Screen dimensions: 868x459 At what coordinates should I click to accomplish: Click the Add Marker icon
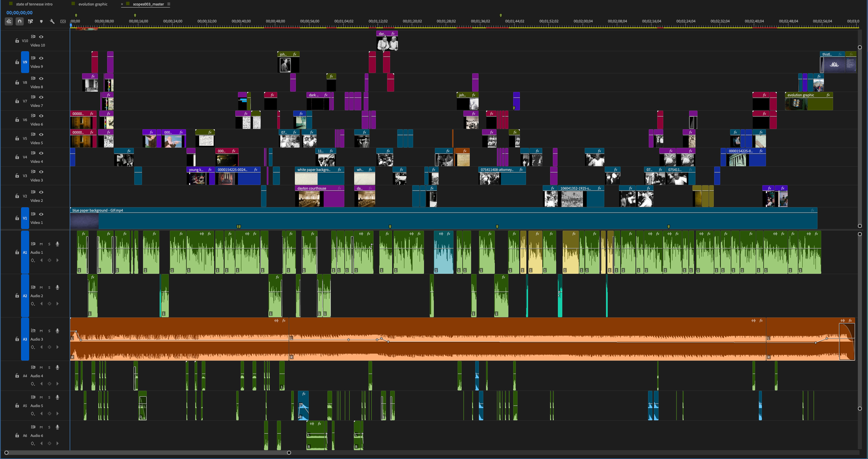click(x=41, y=22)
